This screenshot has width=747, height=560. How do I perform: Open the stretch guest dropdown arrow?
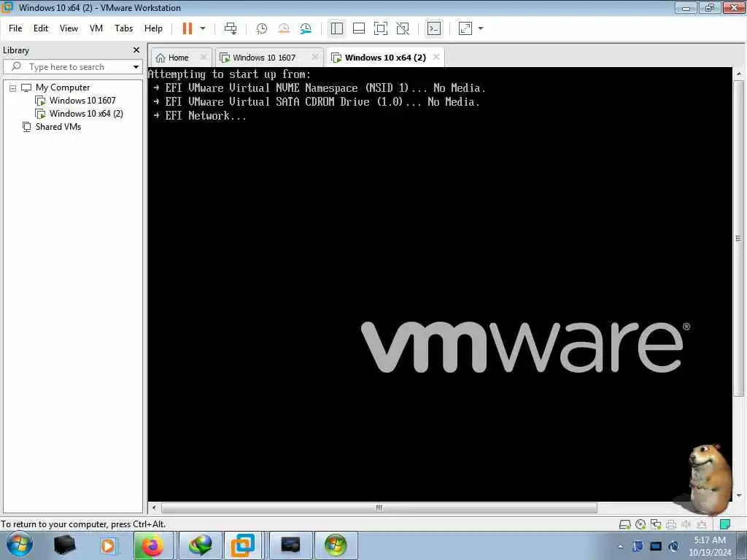pos(481,28)
